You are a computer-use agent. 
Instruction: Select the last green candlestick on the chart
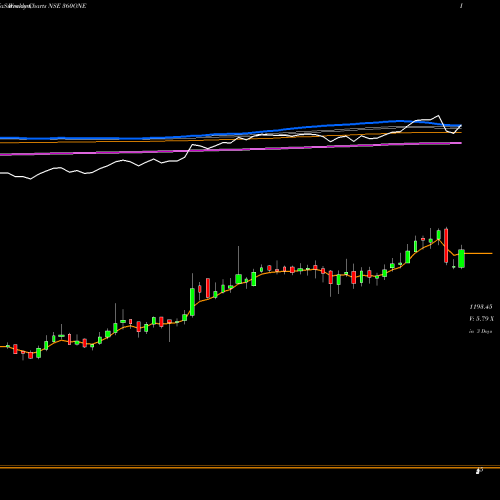461,257
